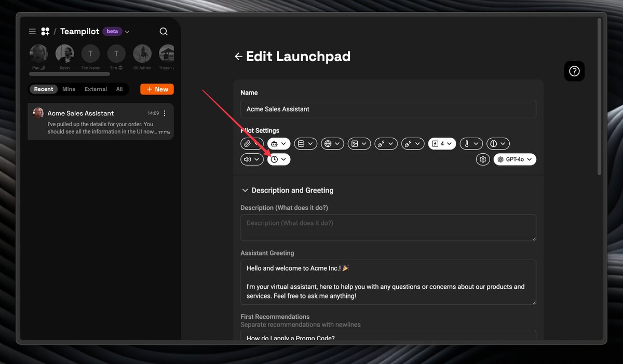
Task: Open the speaker audio setting dropdown
Action: pos(252,159)
